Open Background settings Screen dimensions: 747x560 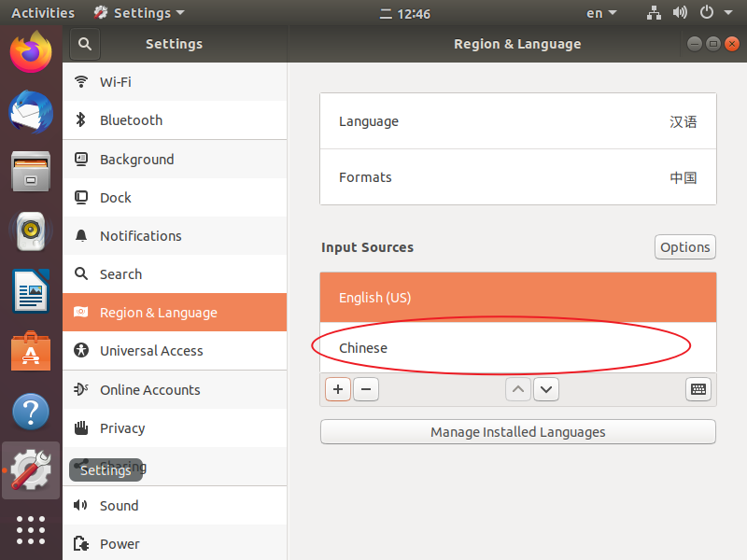coord(175,159)
